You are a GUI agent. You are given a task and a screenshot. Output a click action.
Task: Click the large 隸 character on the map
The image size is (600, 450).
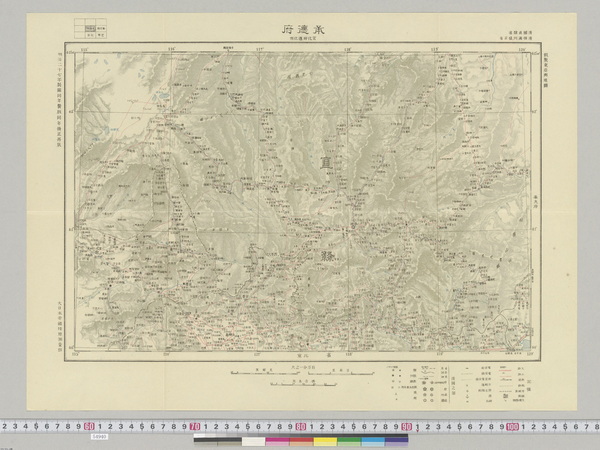[x=330, y=257]
